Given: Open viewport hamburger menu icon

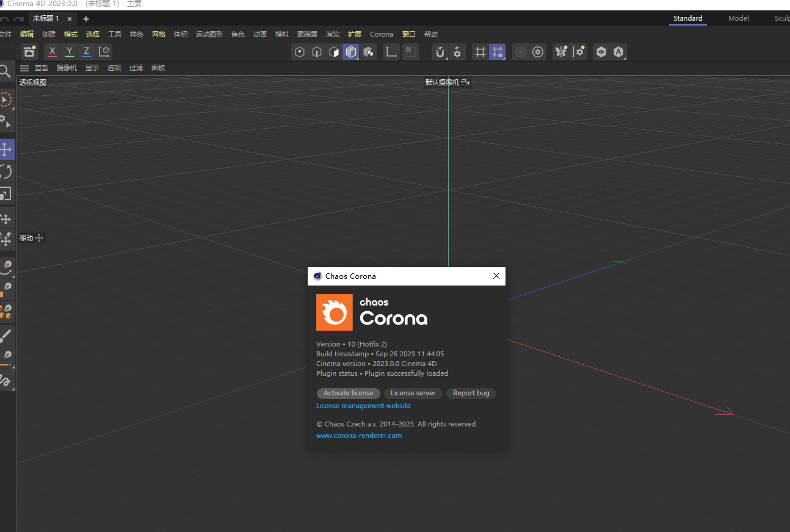Looking at the screenshot, I should 24,68.
